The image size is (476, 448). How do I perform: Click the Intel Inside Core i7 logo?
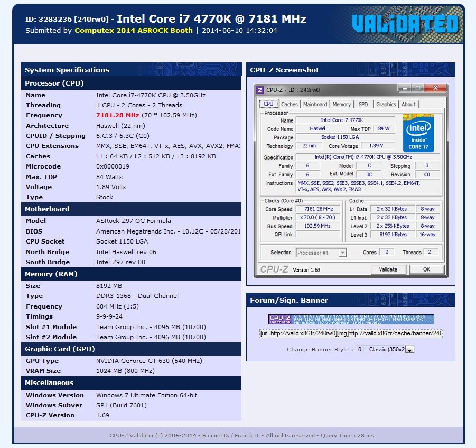(x=418, y=133)
